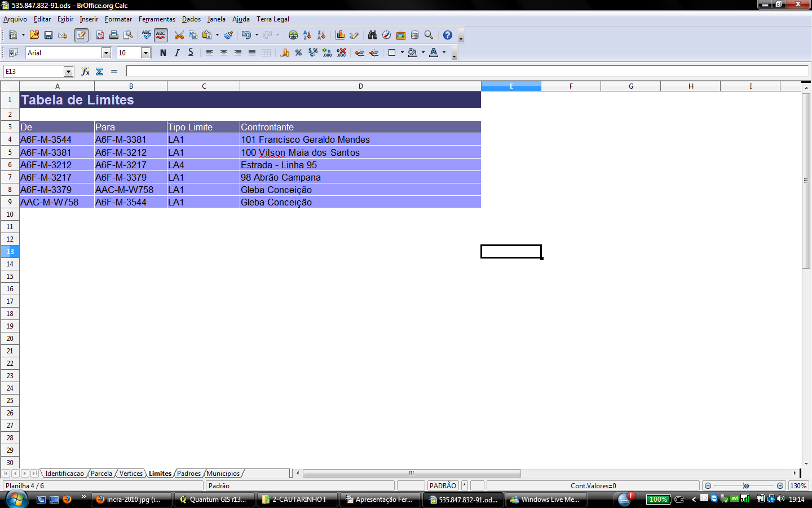Save the document with the floppy icon
This screenshot has height=508, width=812.
pyautogui.click(x=48, y=35)
